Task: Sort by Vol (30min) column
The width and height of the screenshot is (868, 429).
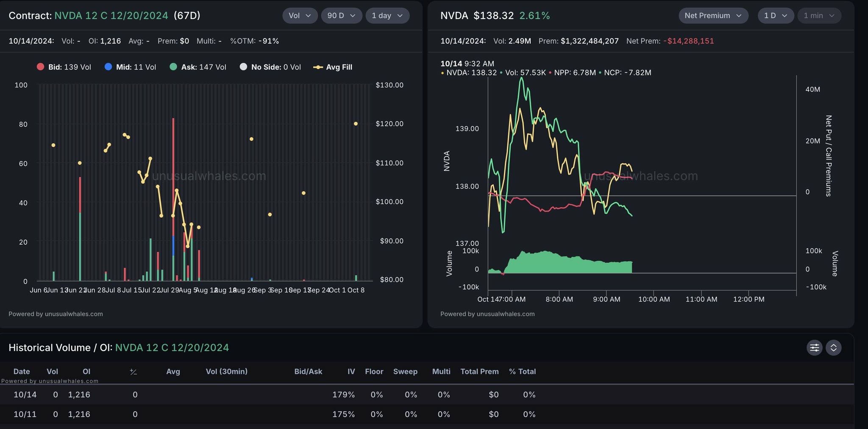Action: click(x=226, y=371)
